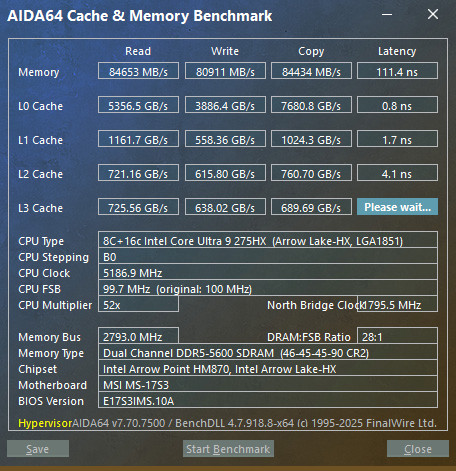Click the BIOS Version E17S3IMS.10A field
The height and width of the screenshot is (471, 456).
coord(268,400)
